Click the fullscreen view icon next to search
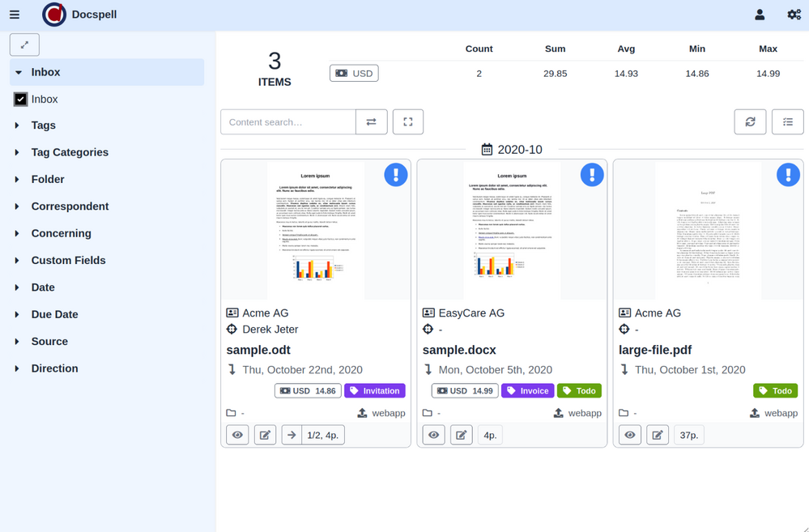Viewport: 809px width, 532px height. pyautogui.click(x=408, y=122)
